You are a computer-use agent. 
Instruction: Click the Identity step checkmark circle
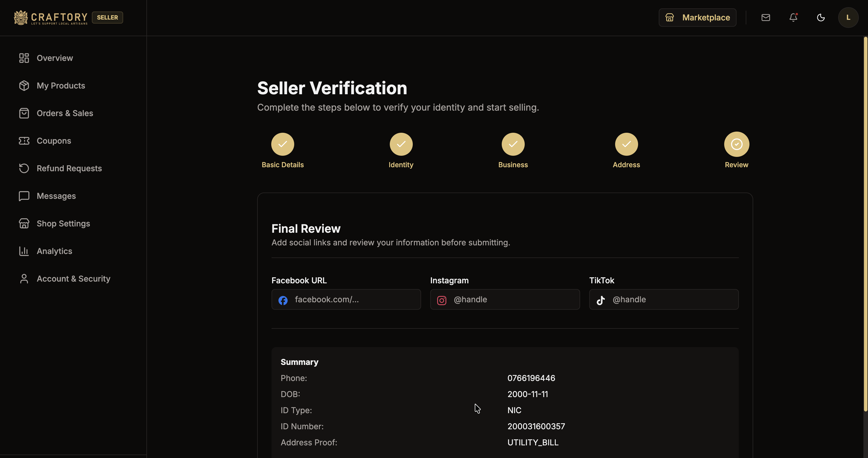coord(401,144)
